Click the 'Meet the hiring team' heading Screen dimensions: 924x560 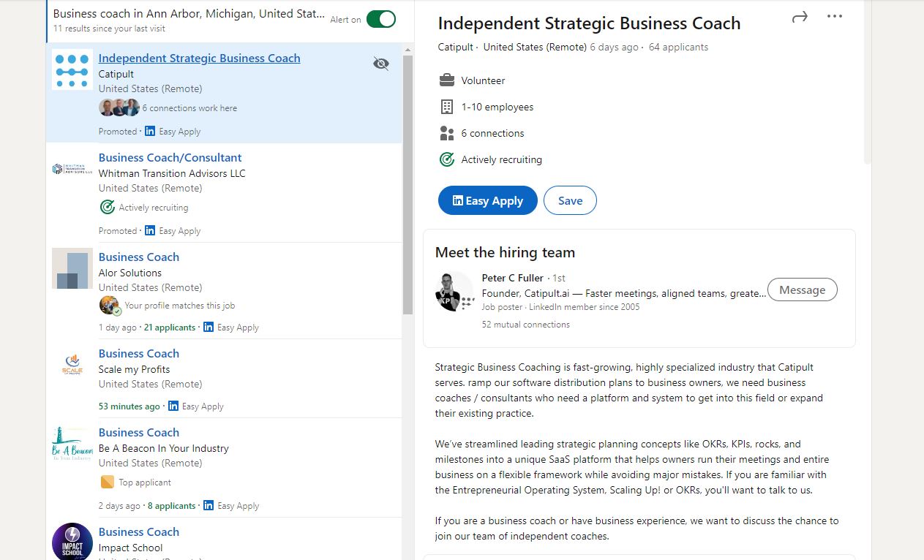[x=505, y=252]
